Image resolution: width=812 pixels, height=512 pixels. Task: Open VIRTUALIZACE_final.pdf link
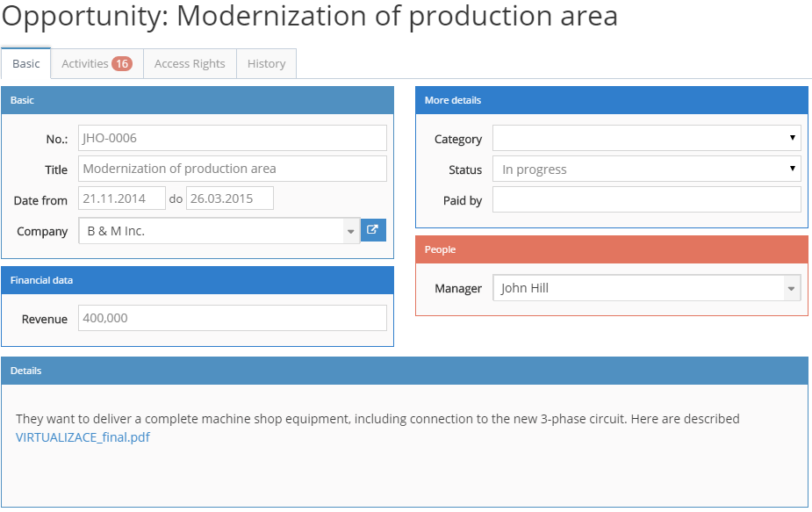[83, 437]
